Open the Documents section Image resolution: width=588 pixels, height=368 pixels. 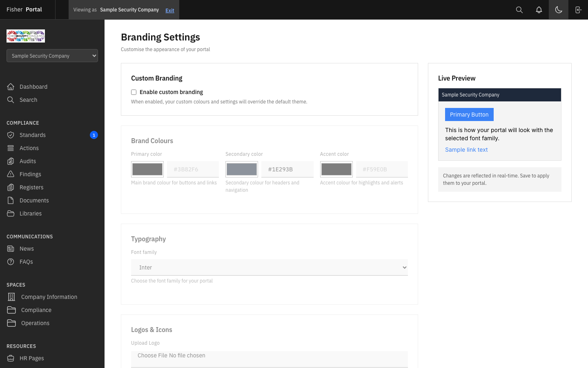pos(34,200)
